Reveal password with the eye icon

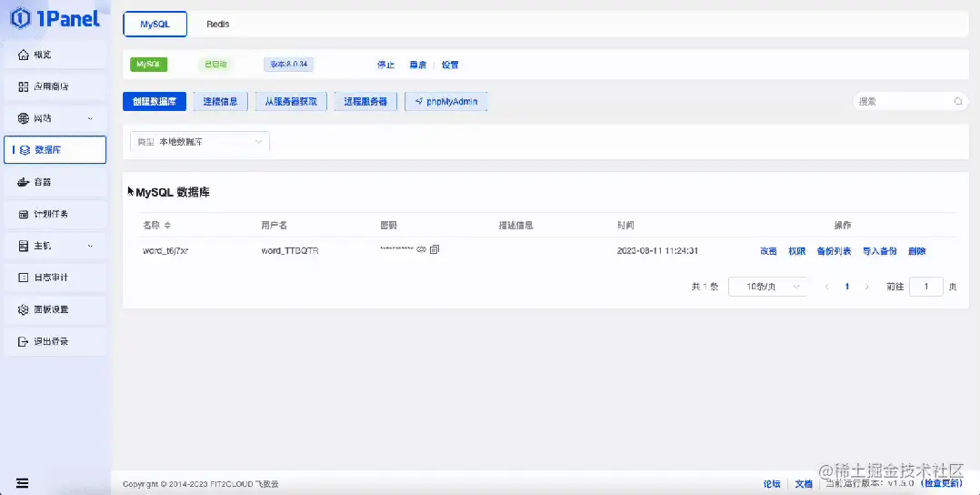click(421, 249)
